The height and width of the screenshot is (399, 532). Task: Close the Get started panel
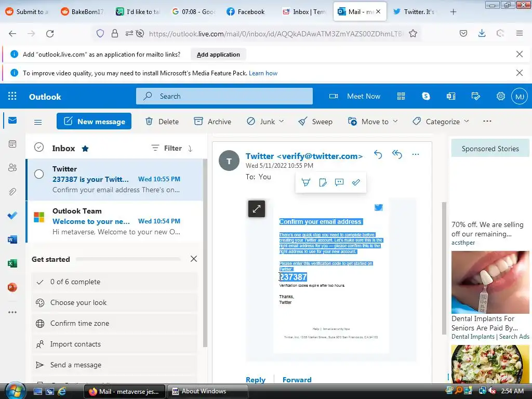[x=194, y=259]
